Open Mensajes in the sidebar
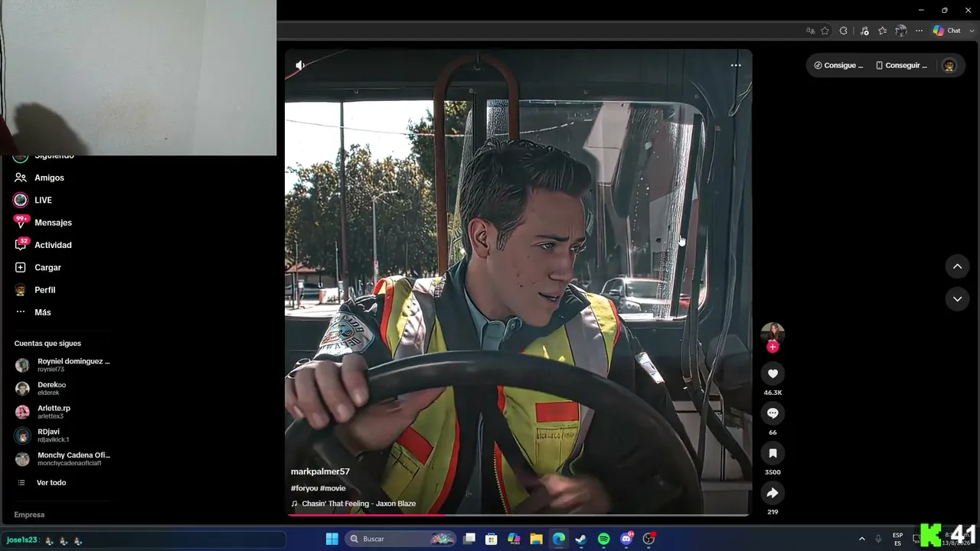 [x=43, y=223]
